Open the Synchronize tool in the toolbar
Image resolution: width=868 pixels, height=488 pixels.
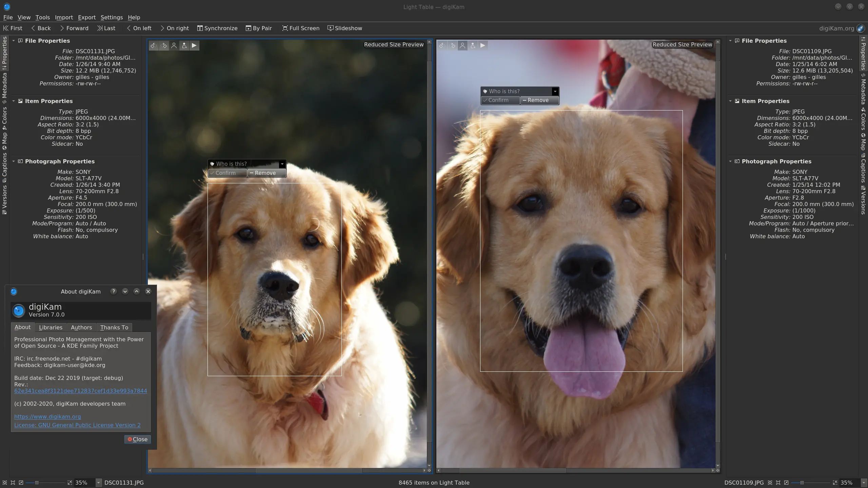pyautogui.click(x=217, y=28)
